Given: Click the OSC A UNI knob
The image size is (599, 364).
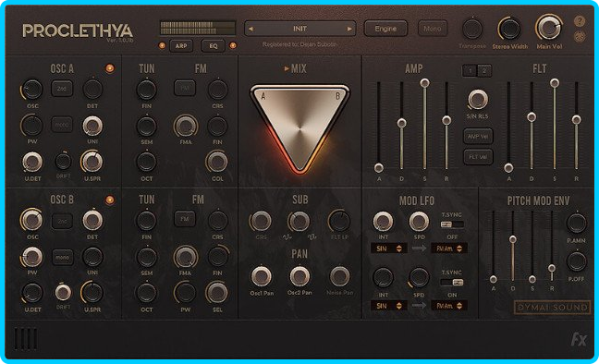Looking at the screenshot, I should [x=92, y=126].
